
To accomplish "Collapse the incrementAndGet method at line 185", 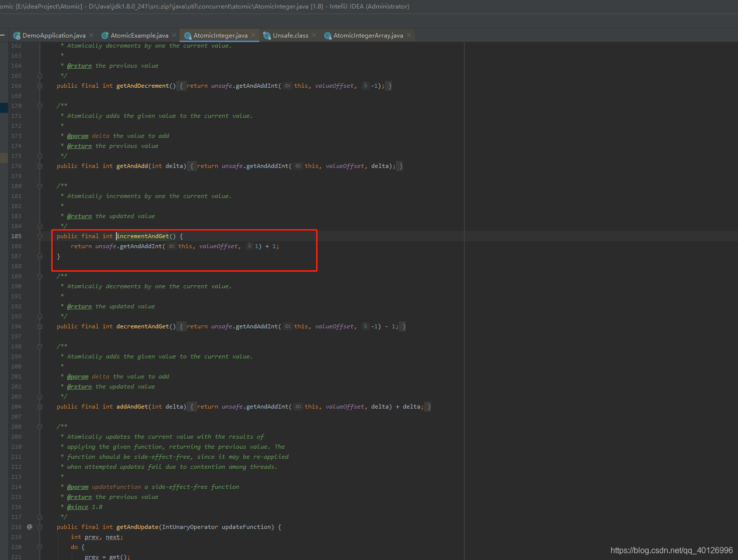I will pyautogui.click(x=40, y=236).
